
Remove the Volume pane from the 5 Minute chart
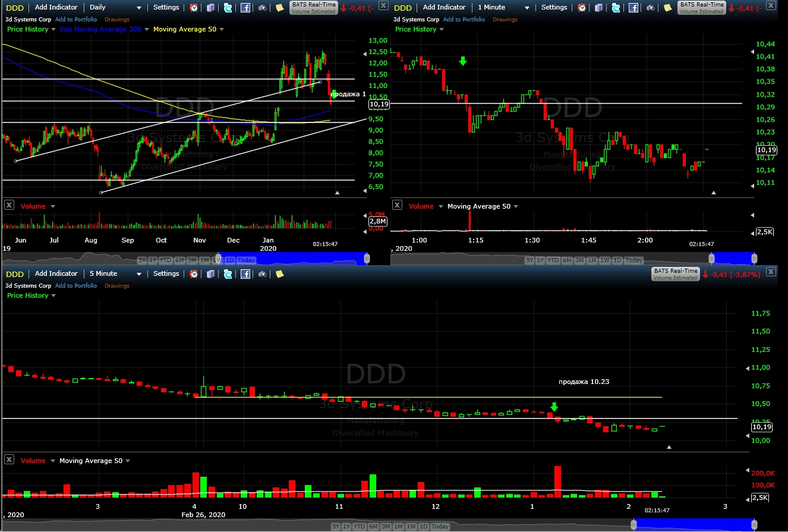(9, 459)
